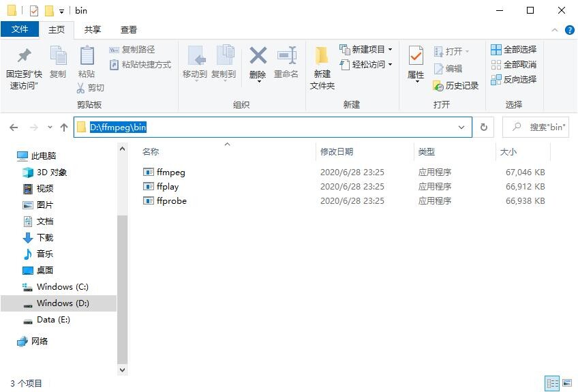The height and width of the screenshot is (392, 578).
Task: Switch to the 查看 ribbon tab
Action: click(x=129, y=30)
